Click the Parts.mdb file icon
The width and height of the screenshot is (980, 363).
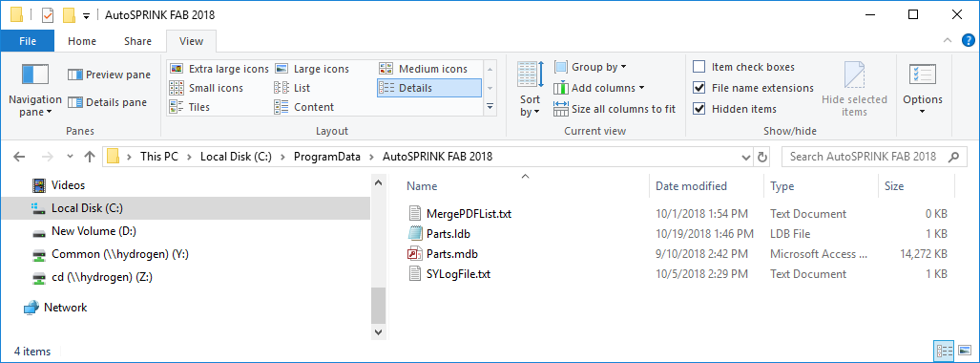pyautogui.click(x=416, y=253)
